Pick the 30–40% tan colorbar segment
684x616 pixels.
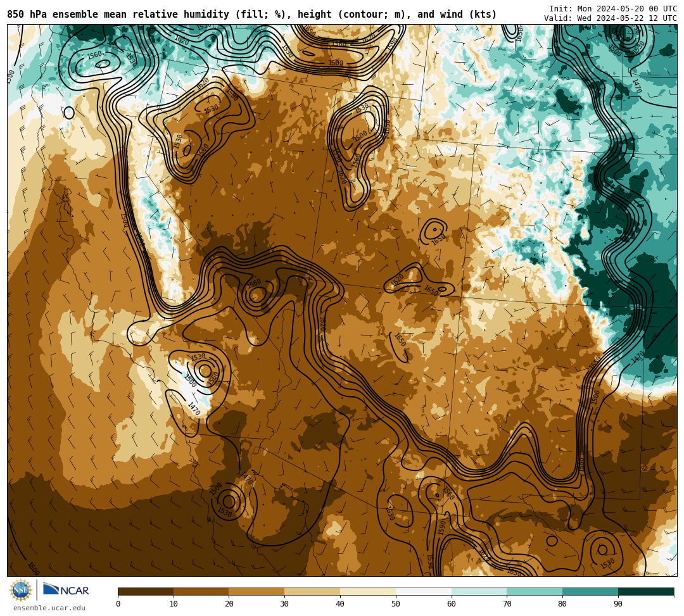pyautogui.click(x=312, y=591)
